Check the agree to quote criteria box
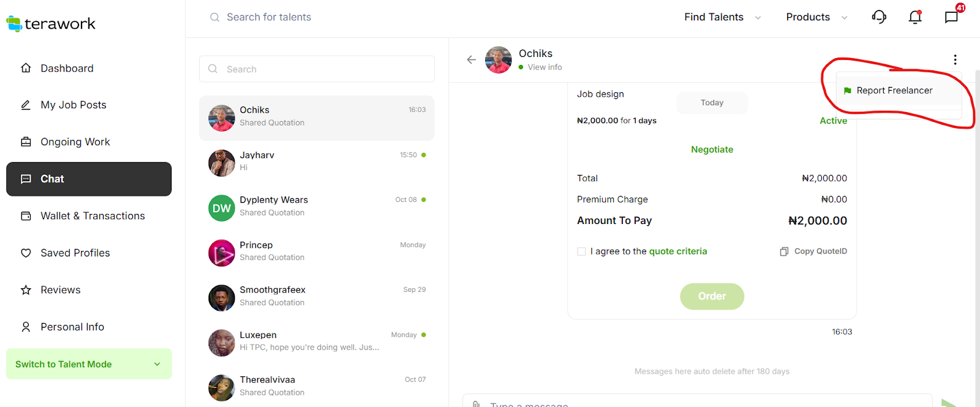Image resolution: width=980 pixels, height=407 pixels. tap(581, 252)
